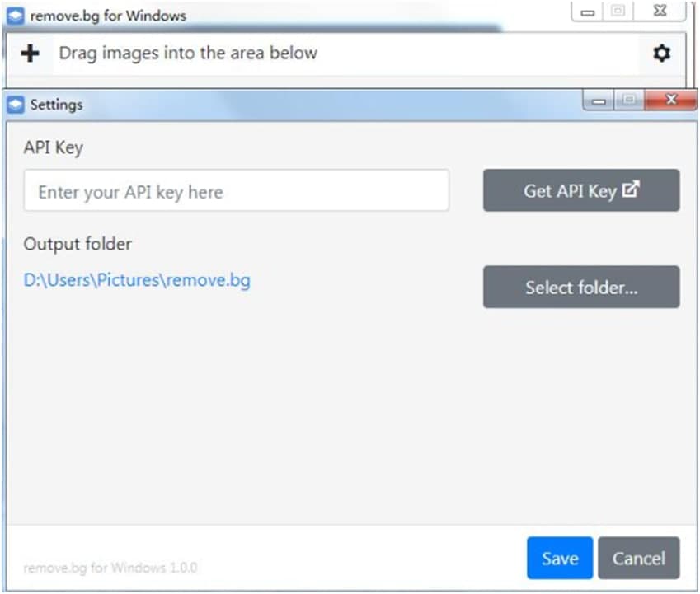The width and height of the screenshot is (700, 594).
Task: Open settings via the gear icon
Action: pos(661,54)
